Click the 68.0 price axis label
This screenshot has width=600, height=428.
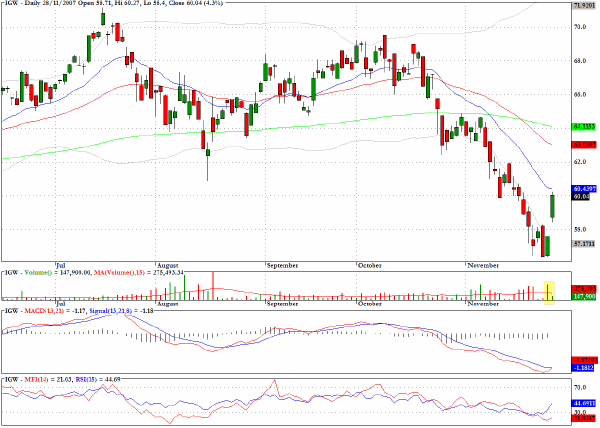click(x=579, y=60)
